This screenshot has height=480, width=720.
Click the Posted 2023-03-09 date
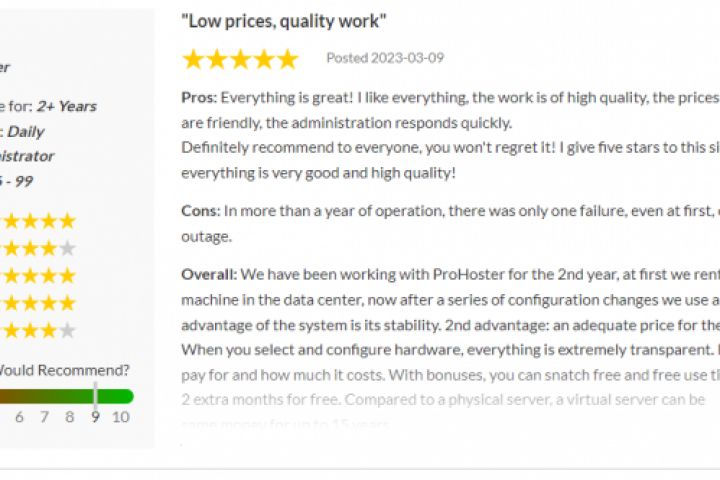click(385, 58)
